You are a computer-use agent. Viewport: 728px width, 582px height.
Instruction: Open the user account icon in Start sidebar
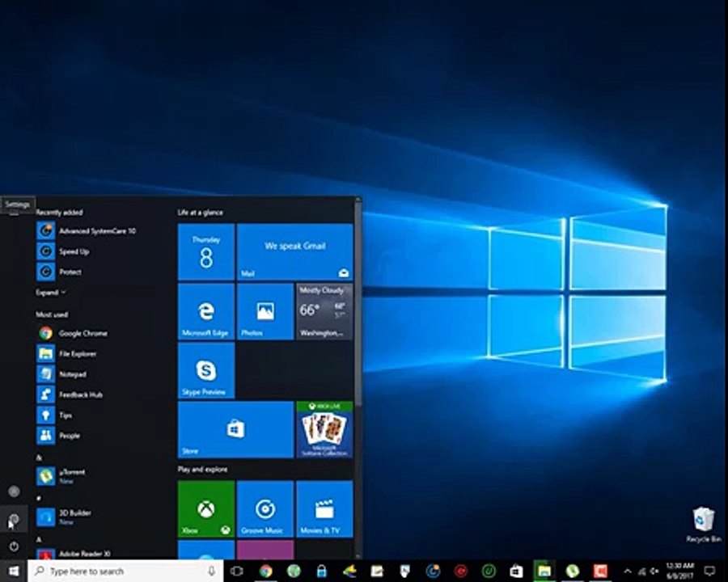(14, 491)
